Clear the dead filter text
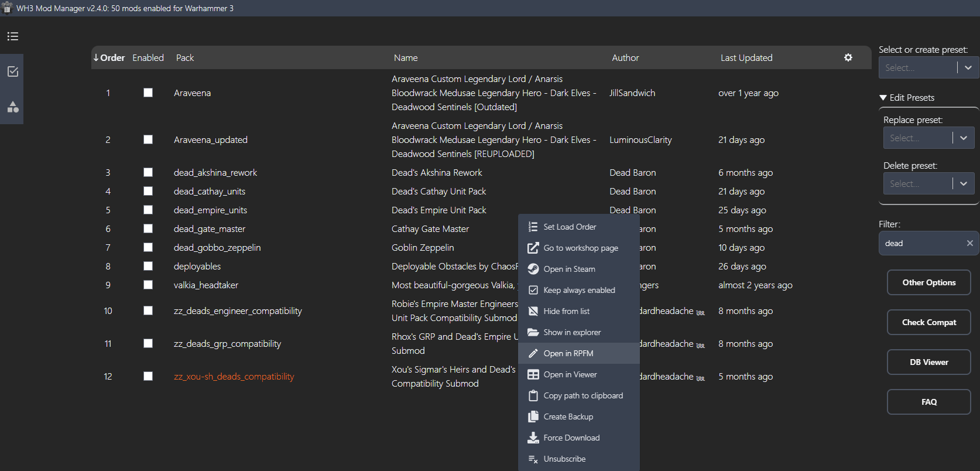The width and height of the screenshot is (980, 471). tap(969, 243)
